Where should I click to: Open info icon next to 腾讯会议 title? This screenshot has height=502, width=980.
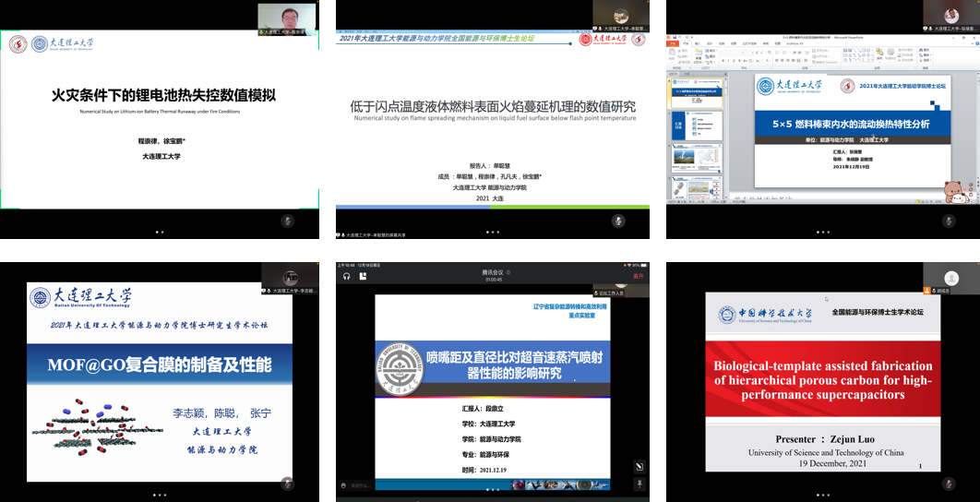(508, 272)
